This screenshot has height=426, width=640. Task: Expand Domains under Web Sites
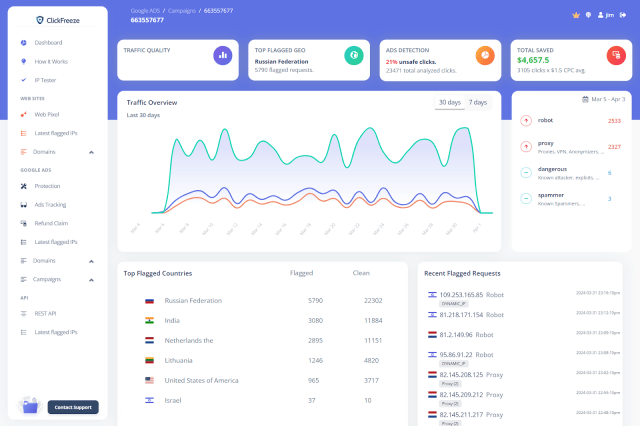pos(91,152)
